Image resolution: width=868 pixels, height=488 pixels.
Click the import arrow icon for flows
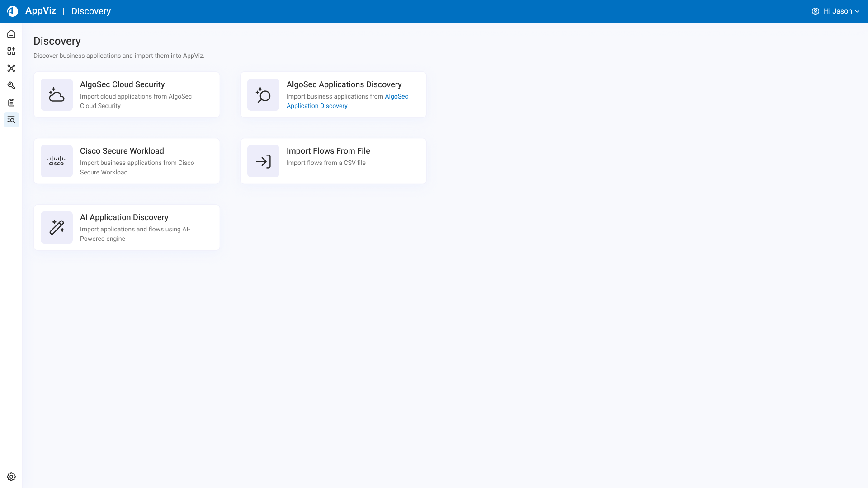pos(263,161)
